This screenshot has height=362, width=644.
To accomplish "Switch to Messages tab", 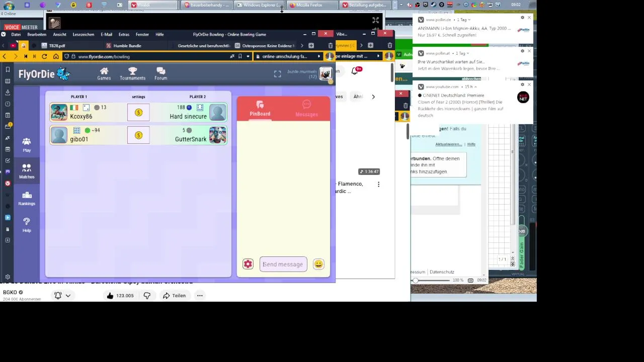I will click(306, 109).
